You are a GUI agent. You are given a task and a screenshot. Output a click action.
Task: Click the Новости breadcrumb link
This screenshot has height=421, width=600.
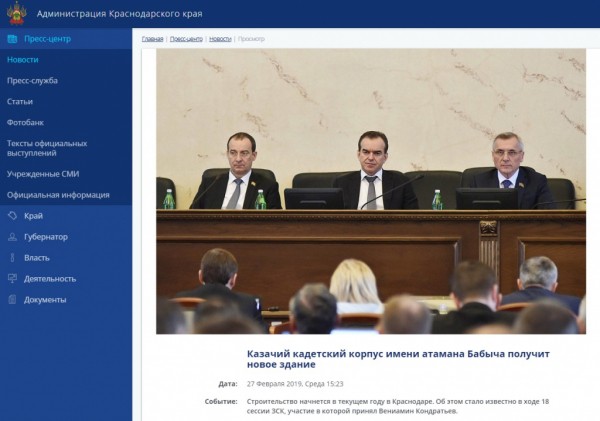point(220,39)
